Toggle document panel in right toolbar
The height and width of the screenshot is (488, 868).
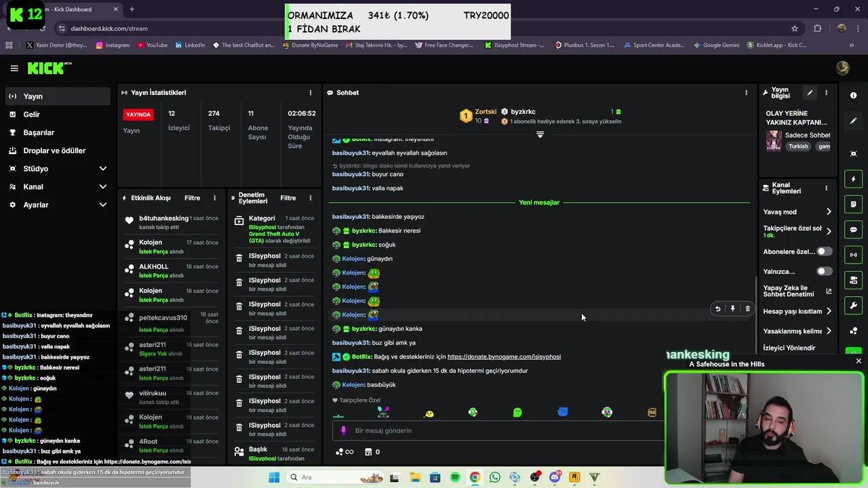pyautogui.click(x=853, y=204)
